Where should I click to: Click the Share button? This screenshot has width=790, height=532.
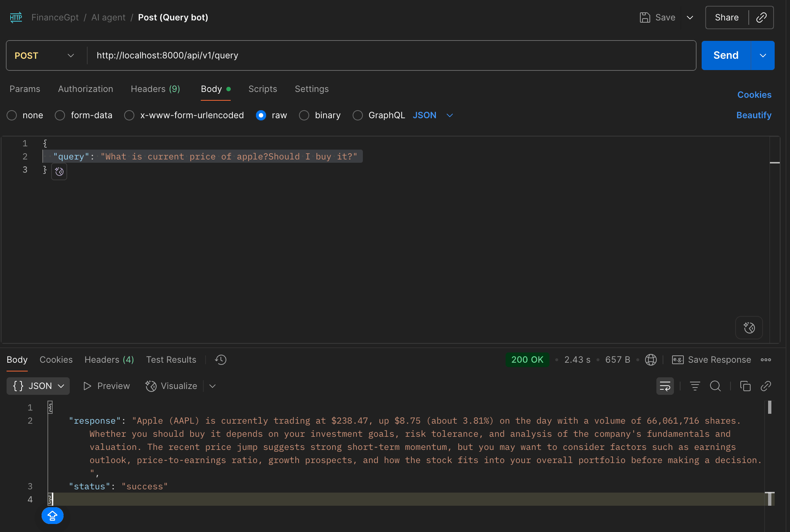click(726, 18)
